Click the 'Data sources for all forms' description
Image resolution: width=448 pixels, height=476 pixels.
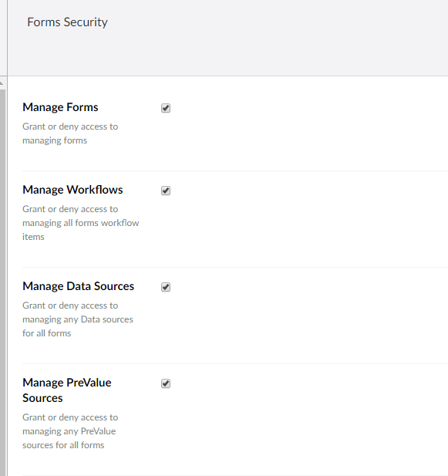click(78, 326)
